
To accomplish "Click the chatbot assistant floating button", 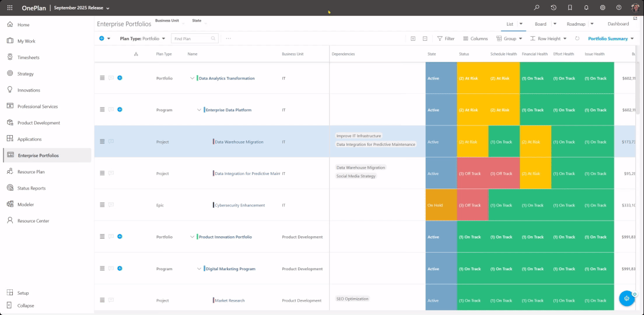I will (x=626, y=298).
